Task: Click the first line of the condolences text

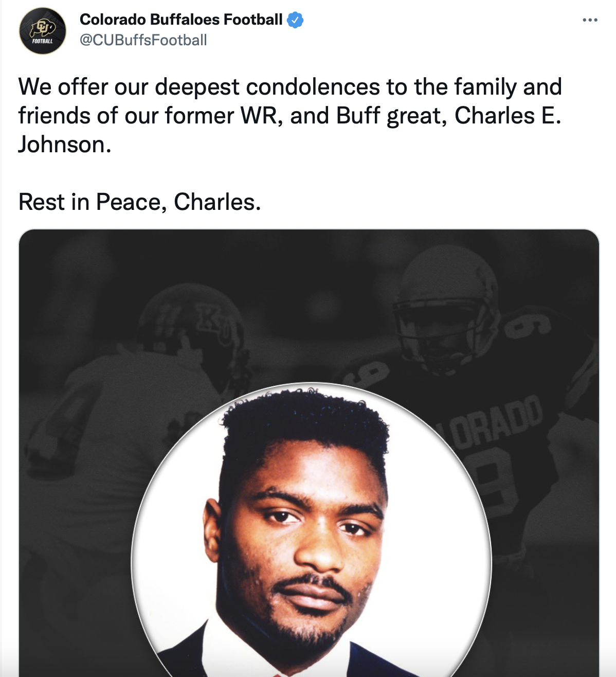Action: pos(290,87)
